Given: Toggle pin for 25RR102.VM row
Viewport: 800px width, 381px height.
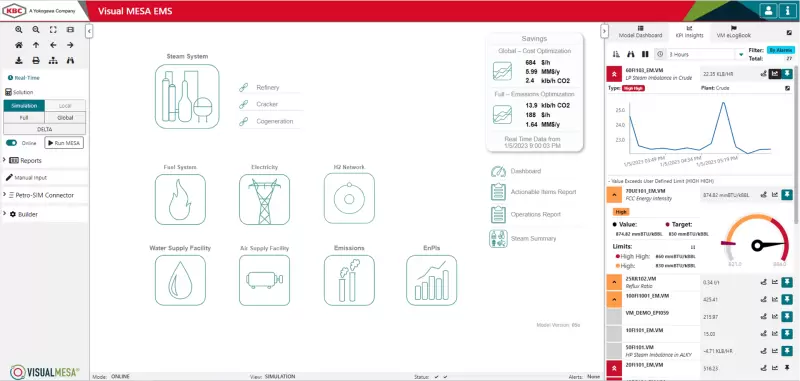Looking at the screenshot, I should click(787, 282).
